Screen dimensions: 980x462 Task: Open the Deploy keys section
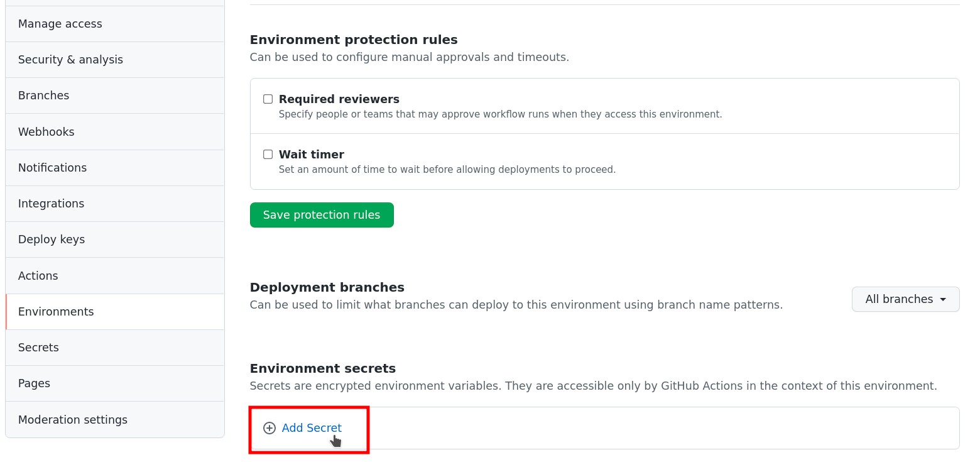52,239
